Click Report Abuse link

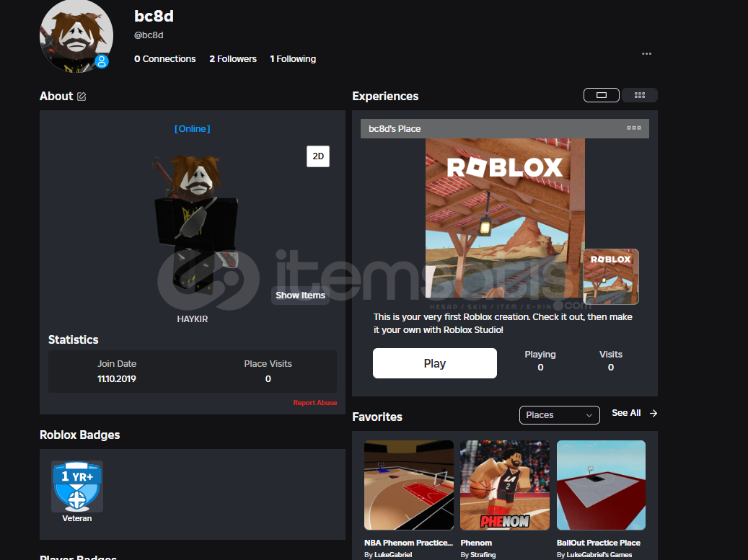[x=314, y=403]
